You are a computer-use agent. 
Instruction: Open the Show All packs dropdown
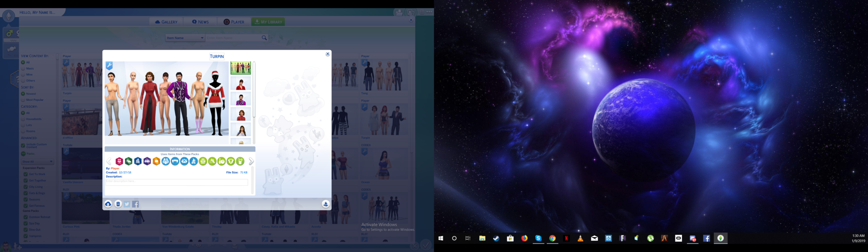pyautogui.click(x=38, y=161)
